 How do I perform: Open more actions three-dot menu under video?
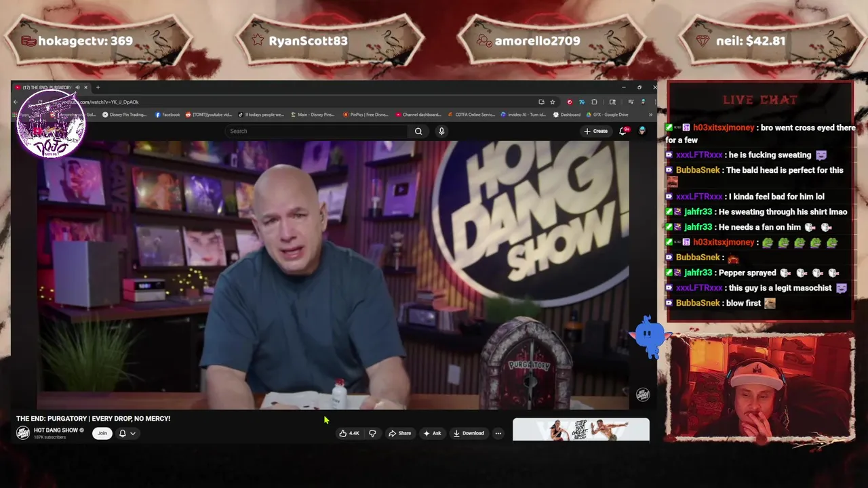(x=498, y=433)
